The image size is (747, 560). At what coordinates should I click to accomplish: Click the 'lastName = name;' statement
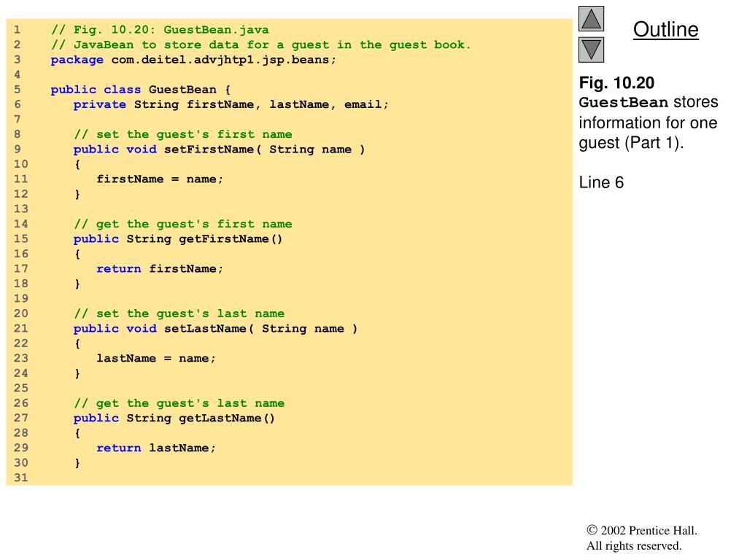point(156,359)
